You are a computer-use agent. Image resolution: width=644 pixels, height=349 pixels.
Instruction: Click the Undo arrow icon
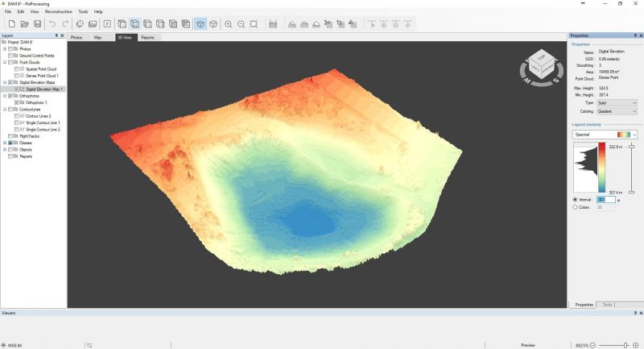pos(52,24)
